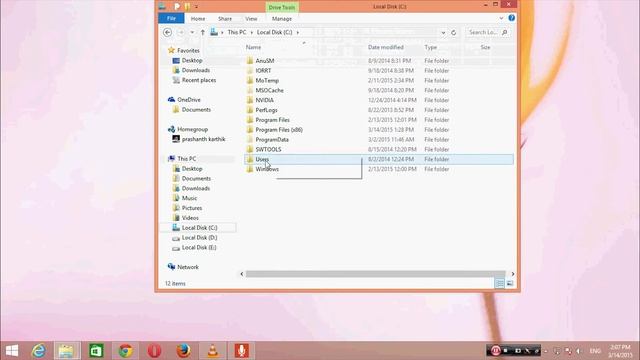Select prashanth karthik homegroup user
Screen dimensions: 640x360
203,139
